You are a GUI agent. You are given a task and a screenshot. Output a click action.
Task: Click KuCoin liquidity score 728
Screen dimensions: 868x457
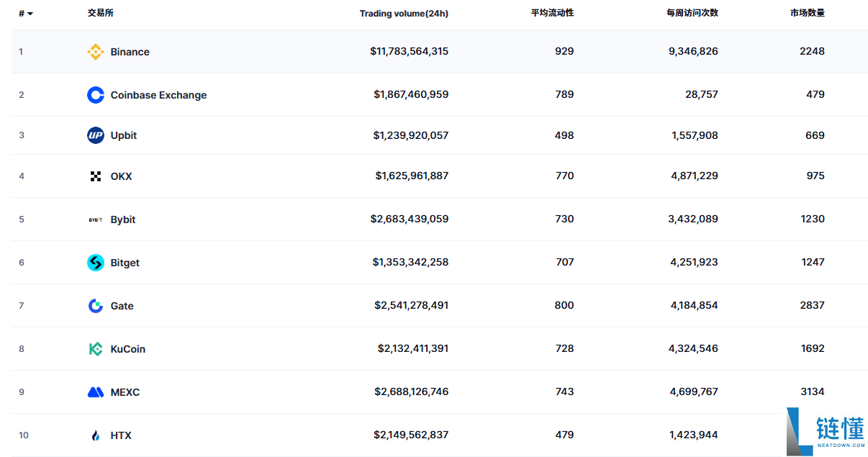coord(564,348)
